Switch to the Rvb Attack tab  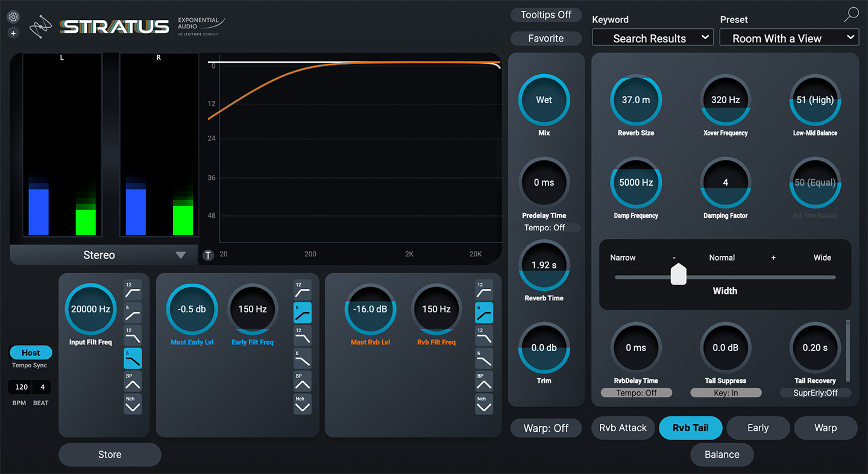tap(623, 428)
